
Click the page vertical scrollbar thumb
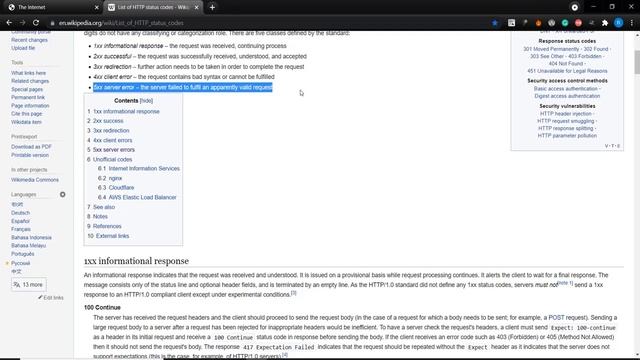[637, 62]
